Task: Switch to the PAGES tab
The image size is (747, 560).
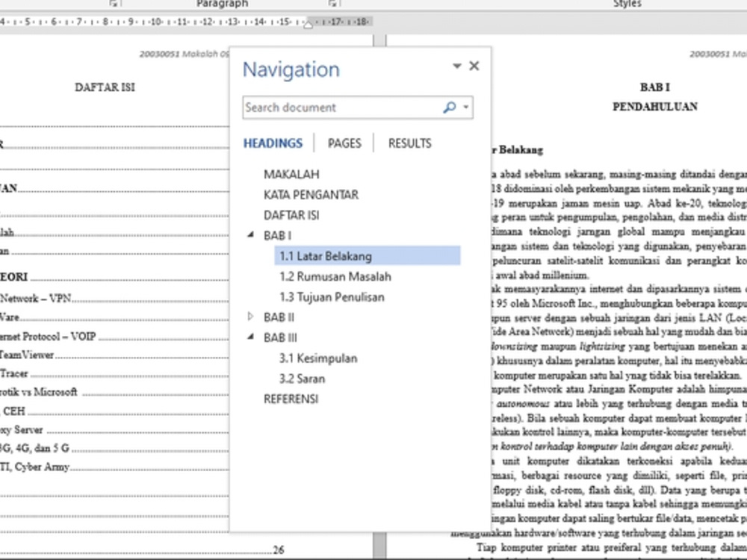Action: (344, 143)
